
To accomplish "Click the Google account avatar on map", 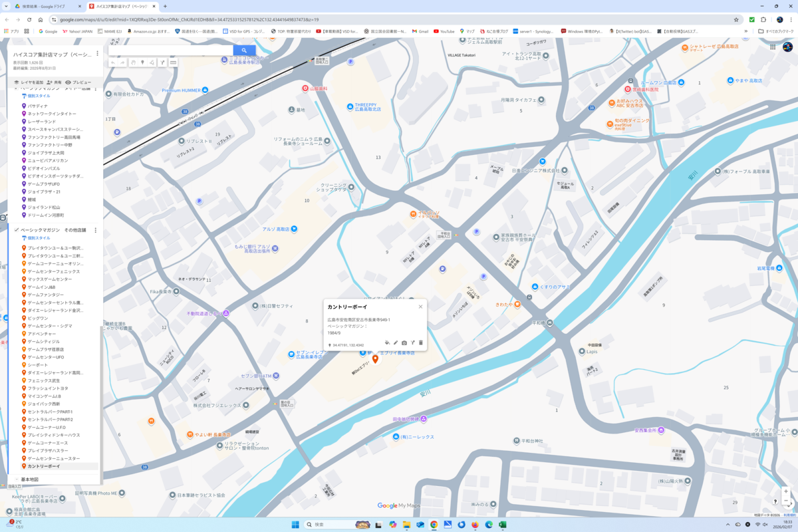I will [x=787, y=47].
